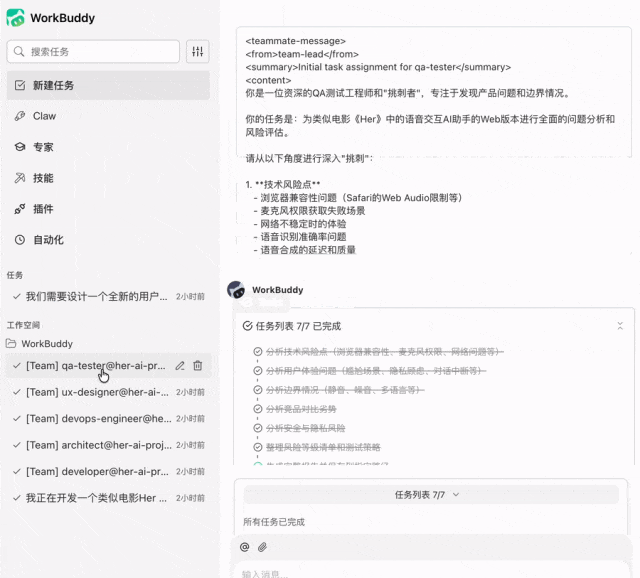This screenshot has height=578, width=640.
Task: Click the WorkBuddy logo icon
Action: click(x=15, y=17)
